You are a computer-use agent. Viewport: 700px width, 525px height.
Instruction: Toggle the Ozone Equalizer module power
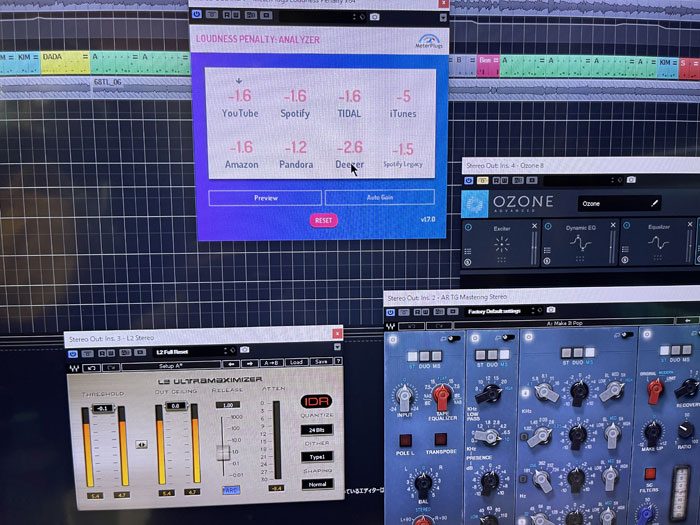click(626, 225)
